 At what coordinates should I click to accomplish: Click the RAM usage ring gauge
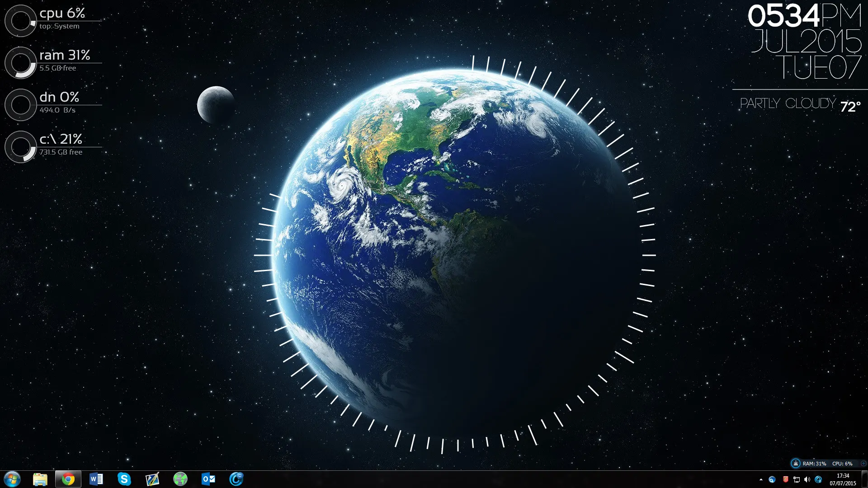tap(20, 63)
